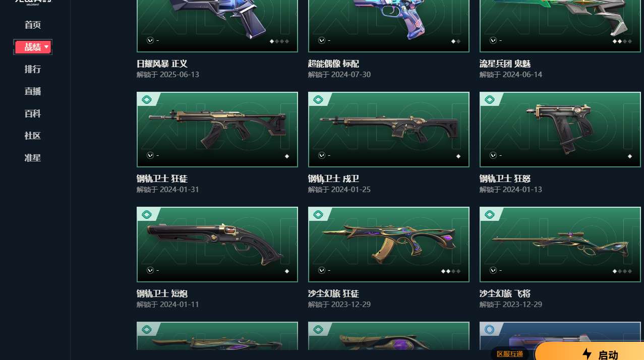
Task: Click the 社区 sidebar entry
Action: [33, 136]
